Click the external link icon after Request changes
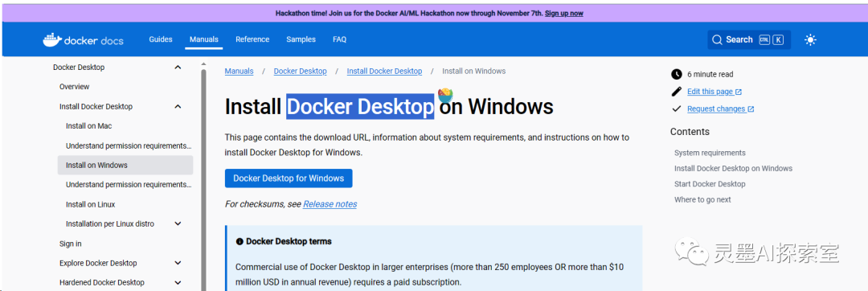Viewport: 868px width, 291px height. 751,109
